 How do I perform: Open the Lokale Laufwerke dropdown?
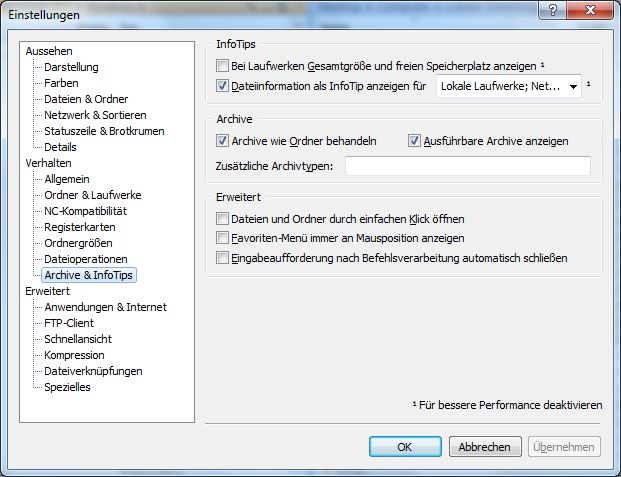pos(509,86)
